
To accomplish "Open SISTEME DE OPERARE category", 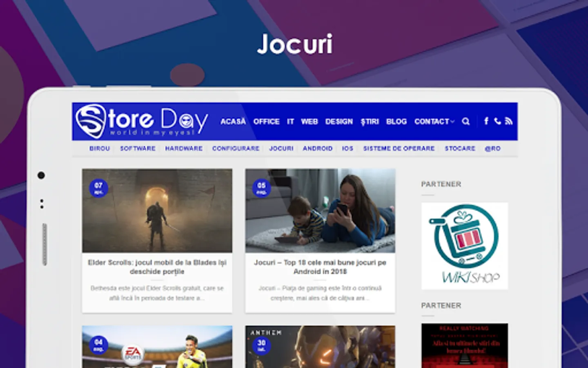I will coord(399,148).
